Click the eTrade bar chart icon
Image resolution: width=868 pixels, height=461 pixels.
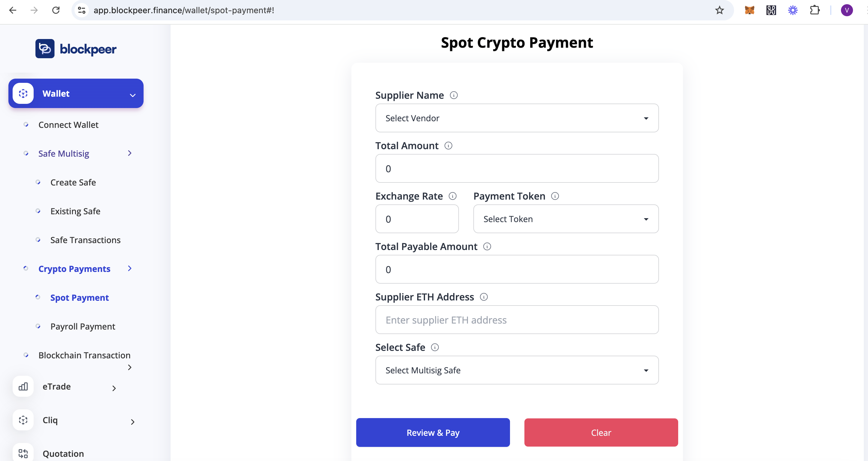click(23, 386)
